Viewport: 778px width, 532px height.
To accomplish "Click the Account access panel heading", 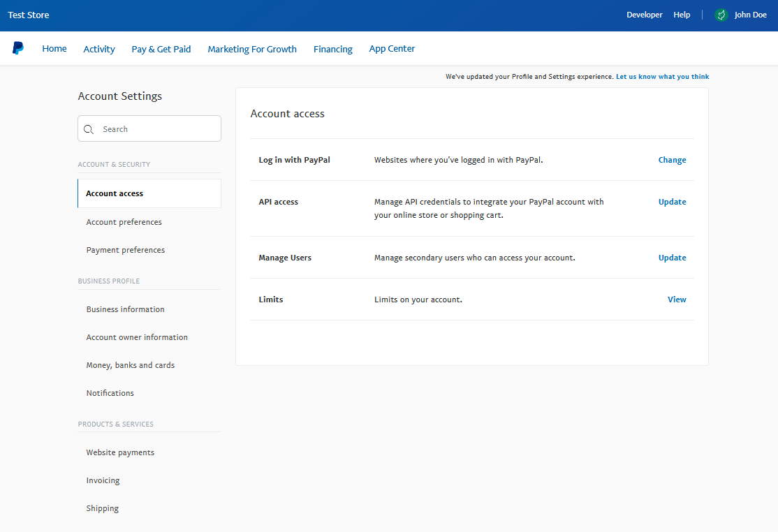I will [x=287, y=114].
